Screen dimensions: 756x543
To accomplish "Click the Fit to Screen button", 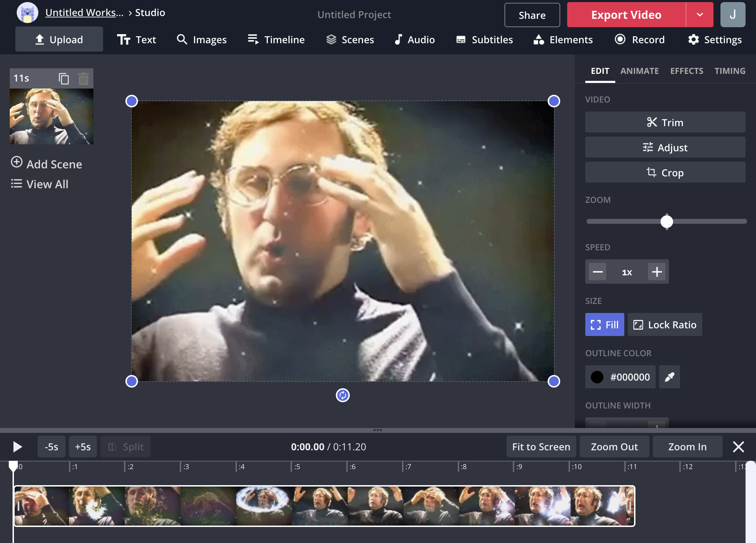I will coord(541,447).
